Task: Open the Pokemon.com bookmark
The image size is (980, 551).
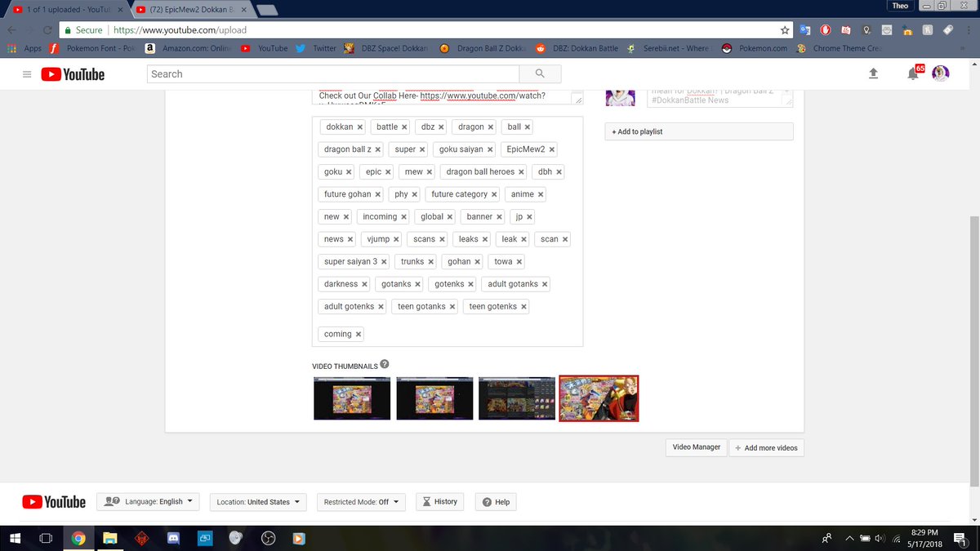Action: (x=755, y=48)
